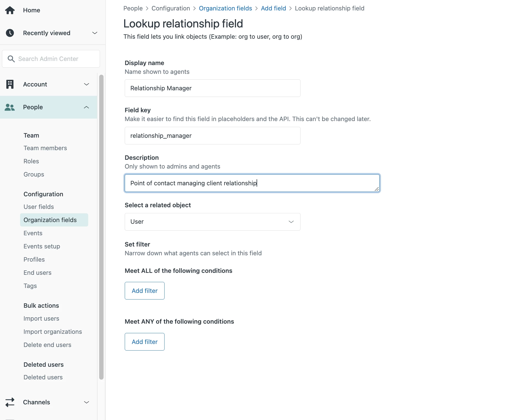Click the Home house icon
Screen dimensions: 528x420
pos(10,10)
